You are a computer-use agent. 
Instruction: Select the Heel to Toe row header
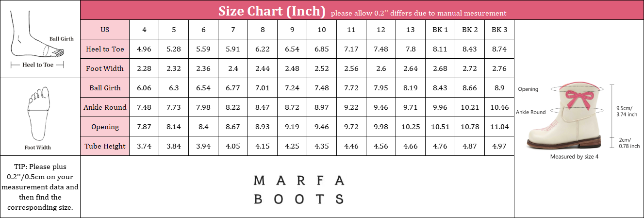[x=105, y=49]
